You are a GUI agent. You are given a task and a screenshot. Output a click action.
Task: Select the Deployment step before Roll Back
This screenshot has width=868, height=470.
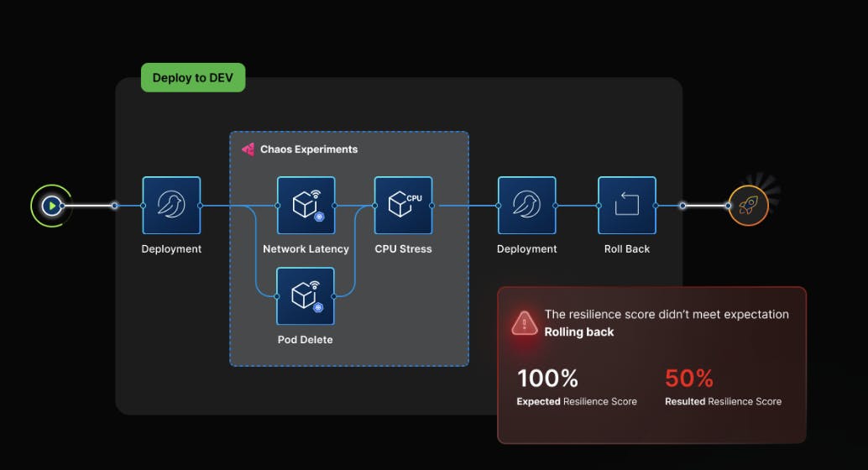pyautogui.click(x=527, y=206)
